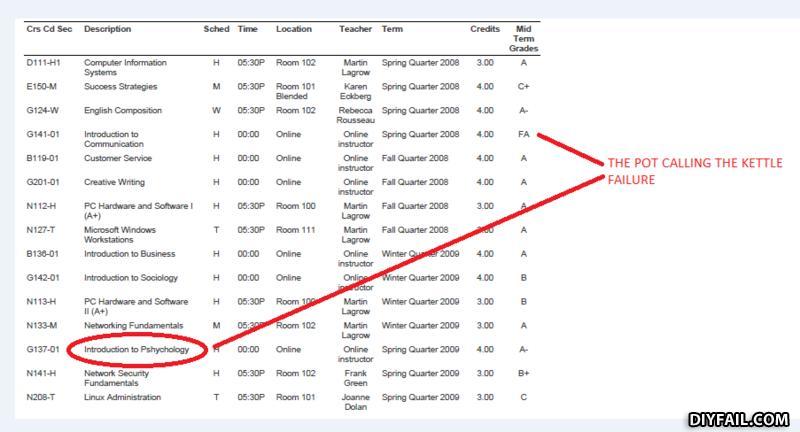Select course code B136-01

[x=43, y=255]
